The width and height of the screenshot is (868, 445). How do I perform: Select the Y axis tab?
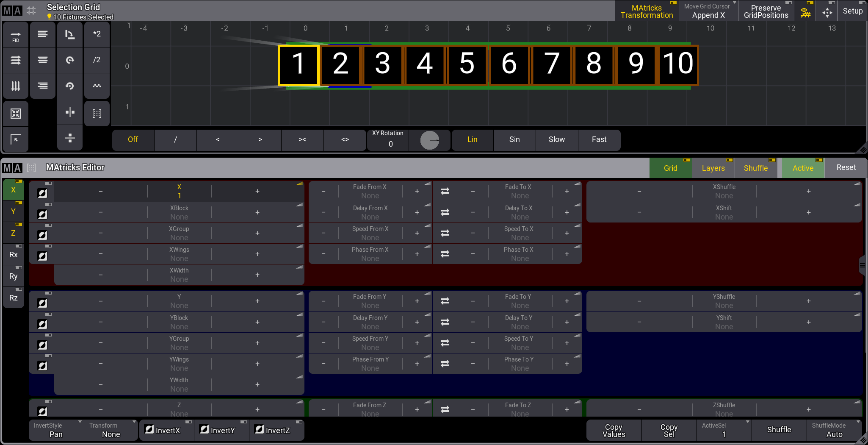[x=14, y=211]
